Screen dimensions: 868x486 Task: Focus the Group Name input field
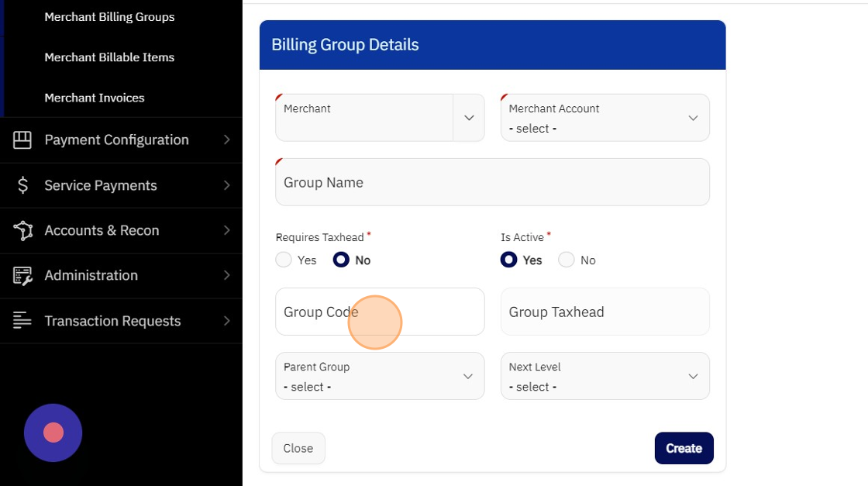pyautogui.click(x=492, y=183)
